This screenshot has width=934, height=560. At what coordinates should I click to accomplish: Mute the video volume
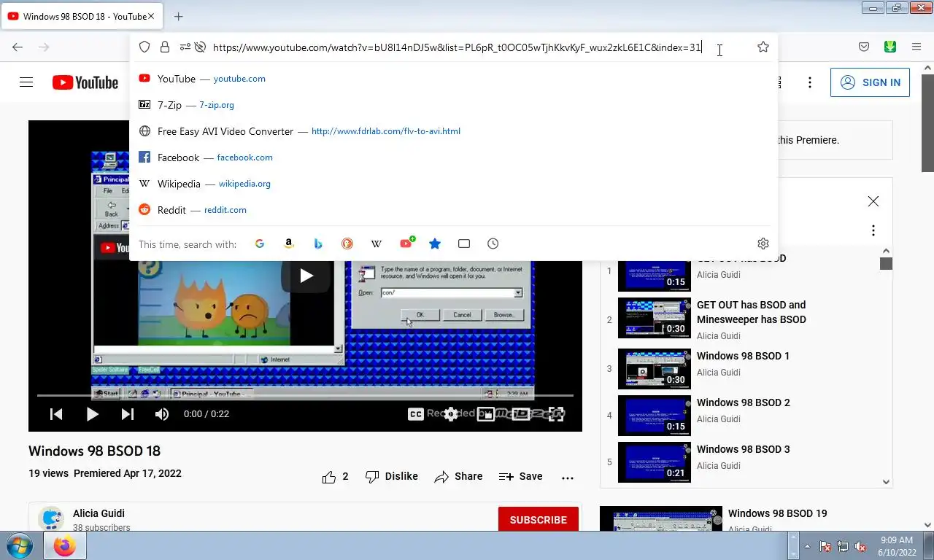click(162, 414)
